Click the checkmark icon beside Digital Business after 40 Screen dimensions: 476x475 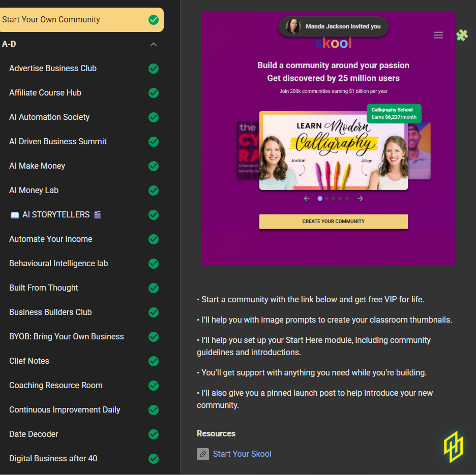[x=154, y=459]
